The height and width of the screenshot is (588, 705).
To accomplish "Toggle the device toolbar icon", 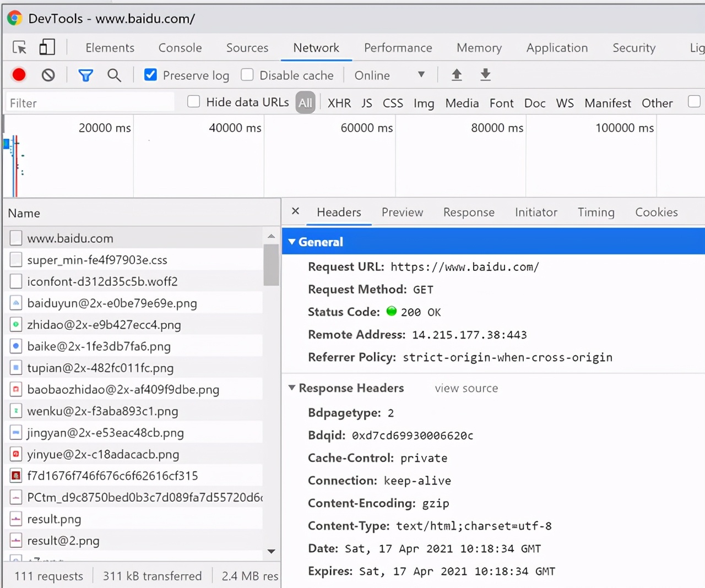I will (x=47, y=47).
